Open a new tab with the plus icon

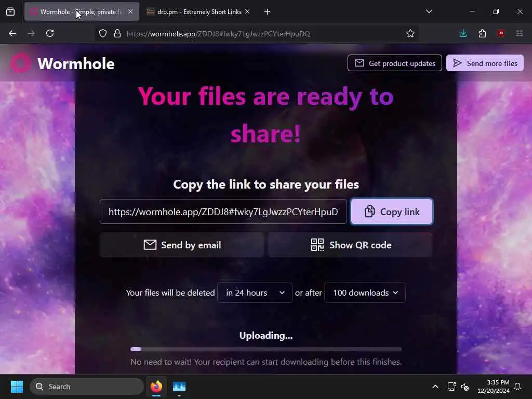tap(268, 12)
